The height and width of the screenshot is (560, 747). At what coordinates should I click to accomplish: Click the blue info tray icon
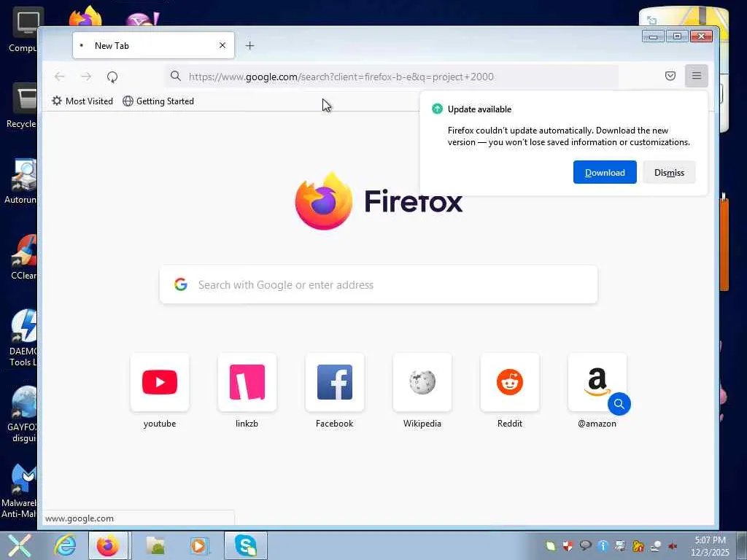pyautogui.click(x=603, y=546)
